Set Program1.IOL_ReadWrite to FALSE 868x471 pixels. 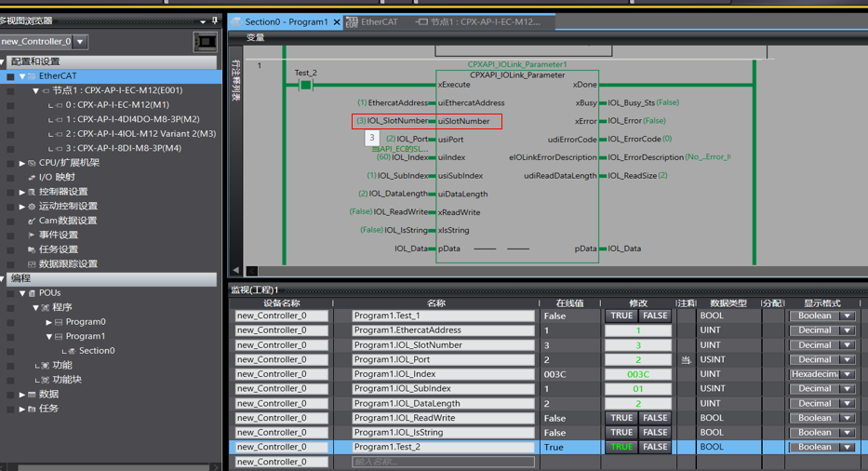[x=655, y=418]
